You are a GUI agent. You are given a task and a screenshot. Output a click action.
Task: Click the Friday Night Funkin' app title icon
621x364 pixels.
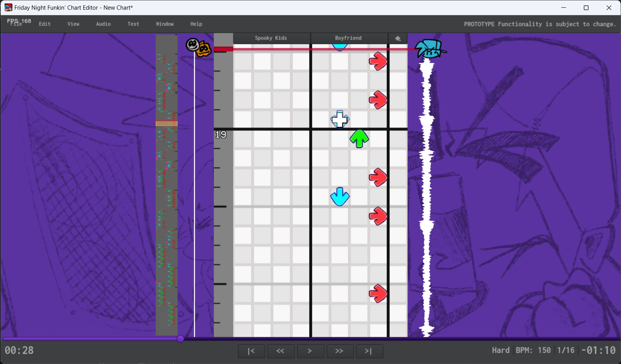click(8, 8)
